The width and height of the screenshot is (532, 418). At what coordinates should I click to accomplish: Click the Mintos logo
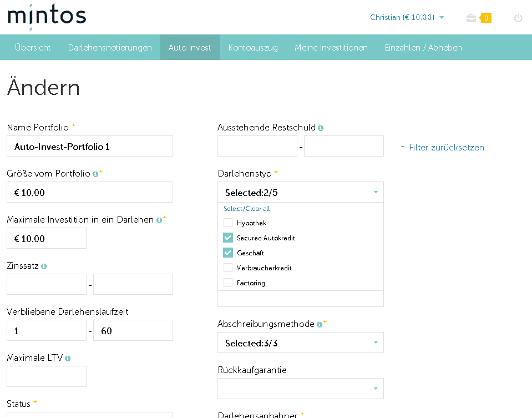click(47, 17)
